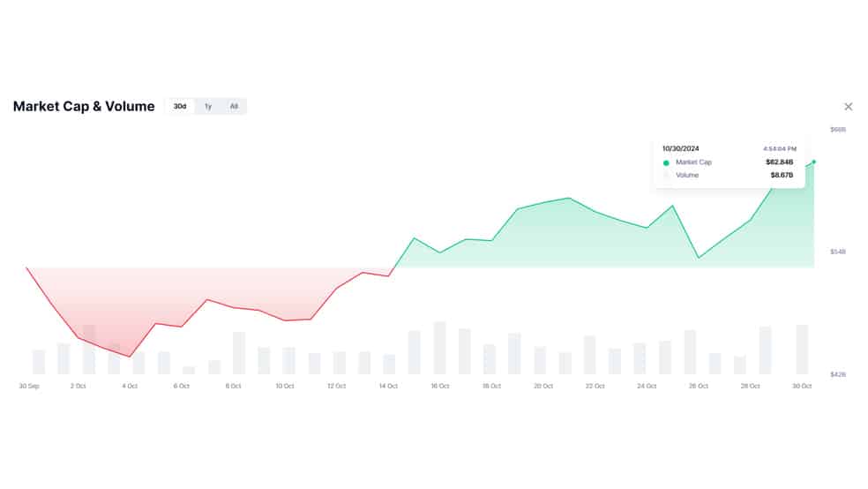
Task: Click the $42B y-axis label
Action: click(838, 375)
